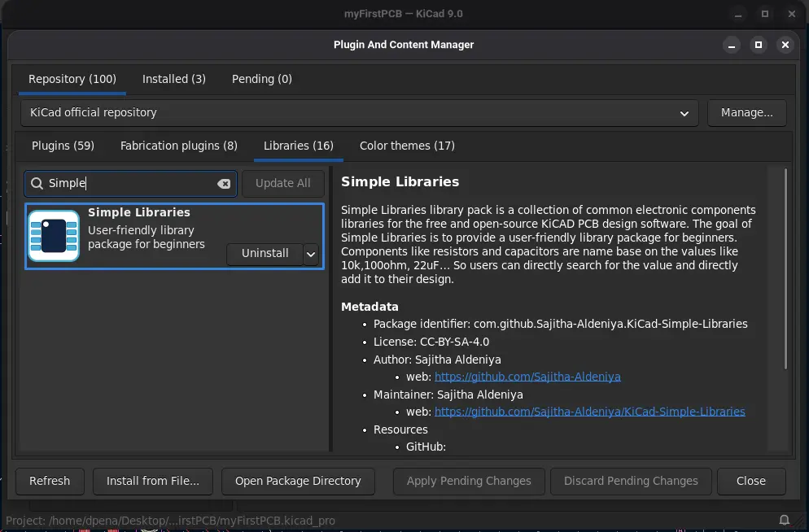Click the Manage button for repositories
Viewport: 809px width, 532px height.
(x=746, y=113)
